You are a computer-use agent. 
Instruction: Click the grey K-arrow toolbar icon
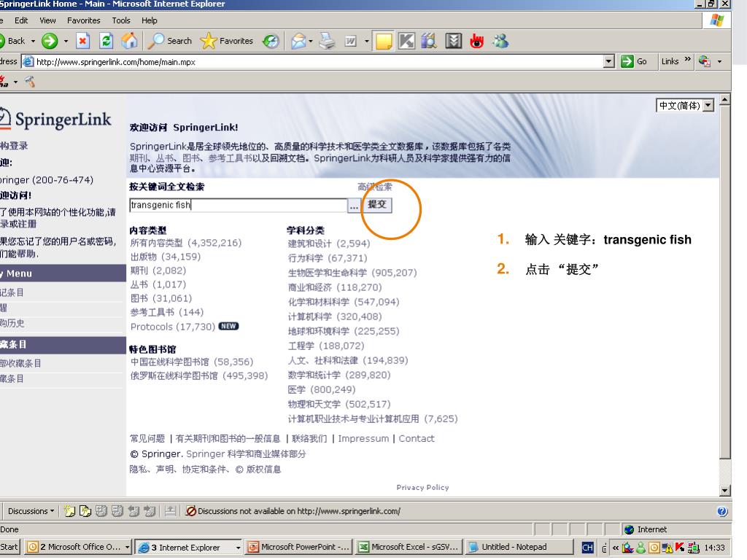coord(406,42)
